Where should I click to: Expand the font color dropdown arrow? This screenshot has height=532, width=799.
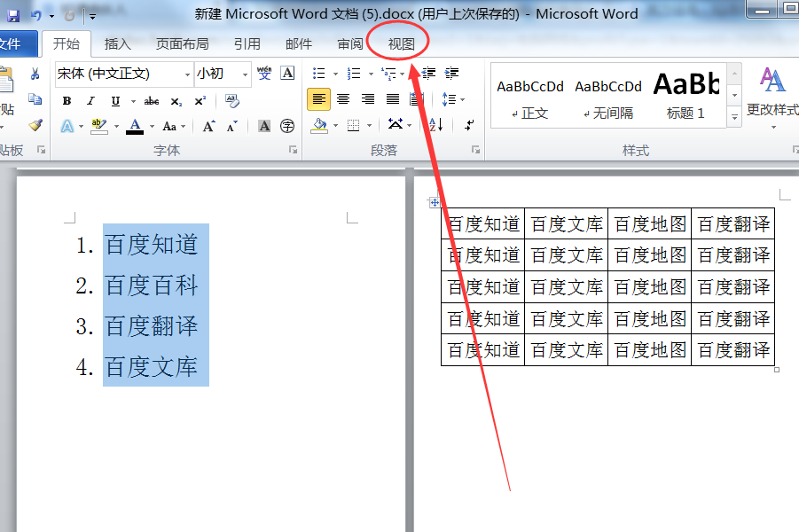152,126
